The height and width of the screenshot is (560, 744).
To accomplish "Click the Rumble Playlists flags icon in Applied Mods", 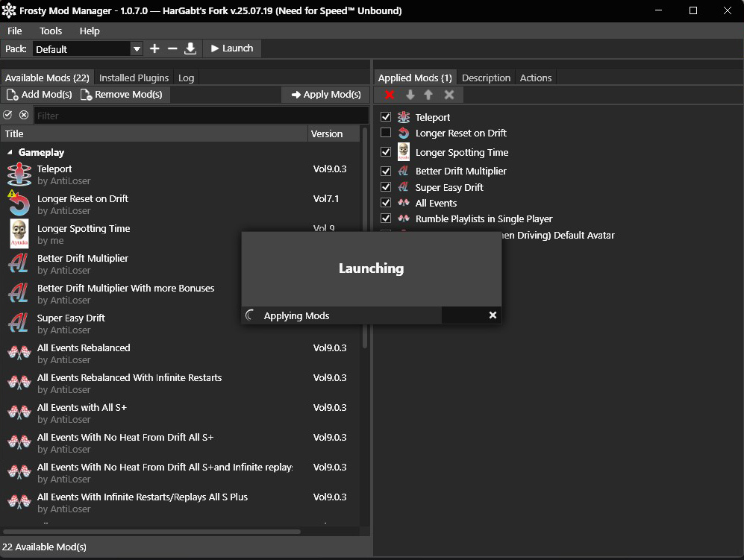I will pyautogui.click(x=403, y=218).
